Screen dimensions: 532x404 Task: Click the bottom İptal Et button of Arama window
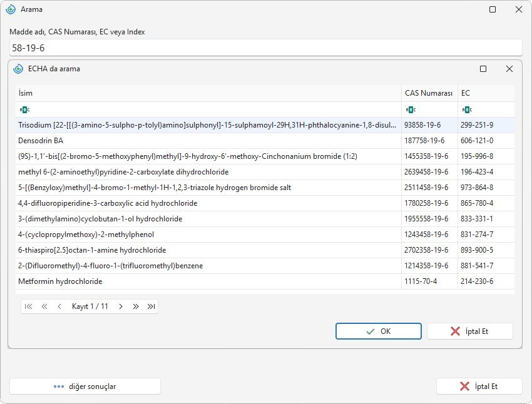pos(479,386)
